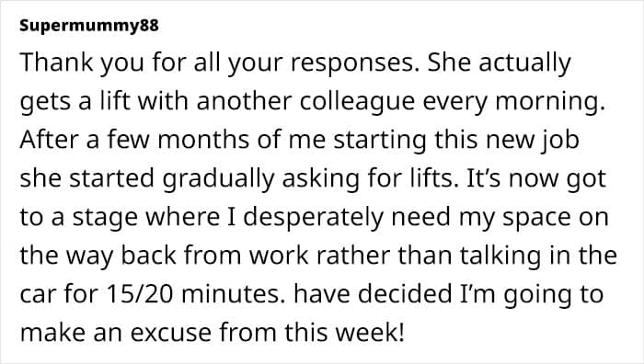Viewport: 644px width, 364px height.
Task: Click the word "gradually" in the comment
Action: tap(218, 178)
